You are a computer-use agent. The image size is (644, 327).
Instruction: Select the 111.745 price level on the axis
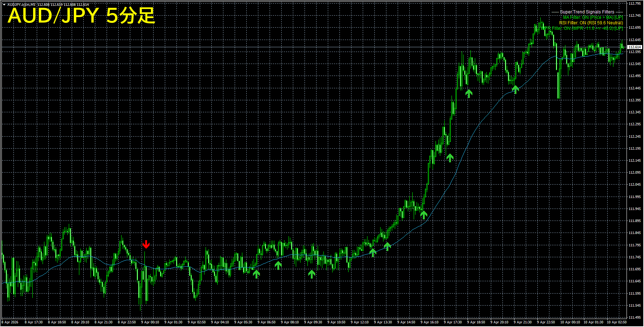point(635,257)
